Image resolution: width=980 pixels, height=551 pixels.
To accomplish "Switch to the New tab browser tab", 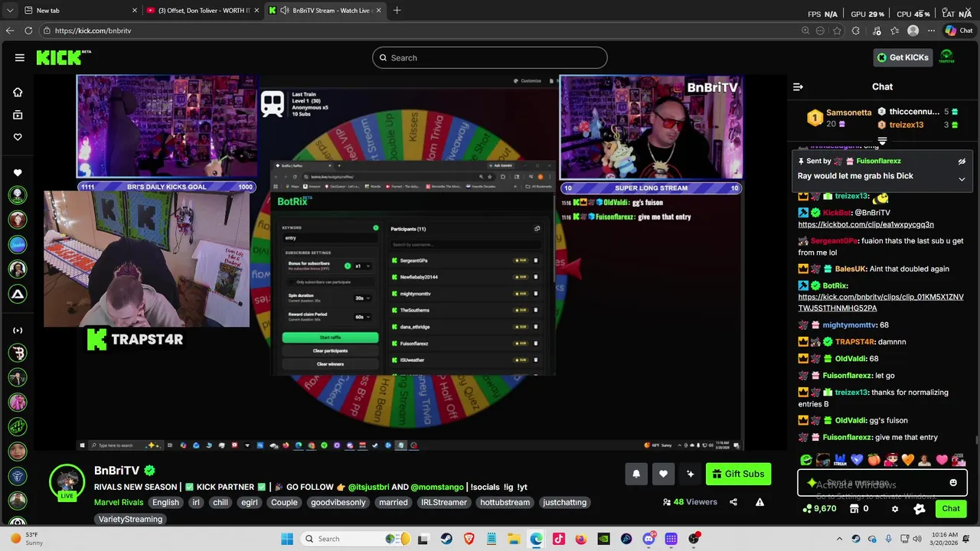I will point(80,11).
